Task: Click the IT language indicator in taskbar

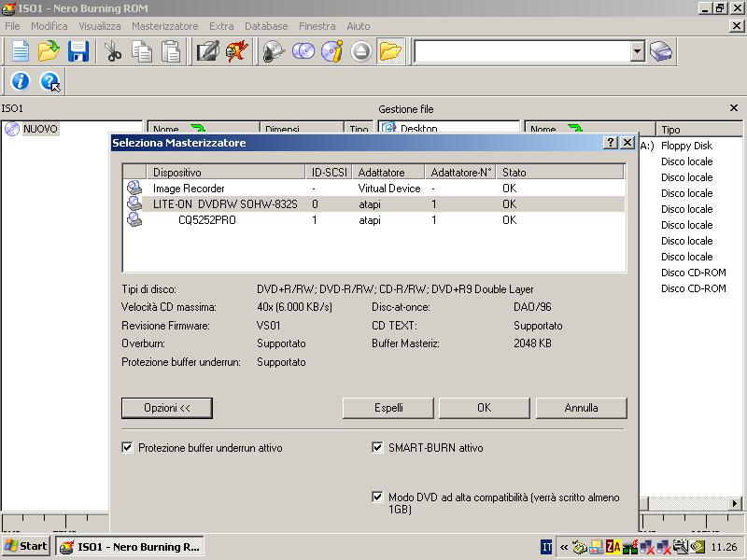Action: (x=546, y=547)
